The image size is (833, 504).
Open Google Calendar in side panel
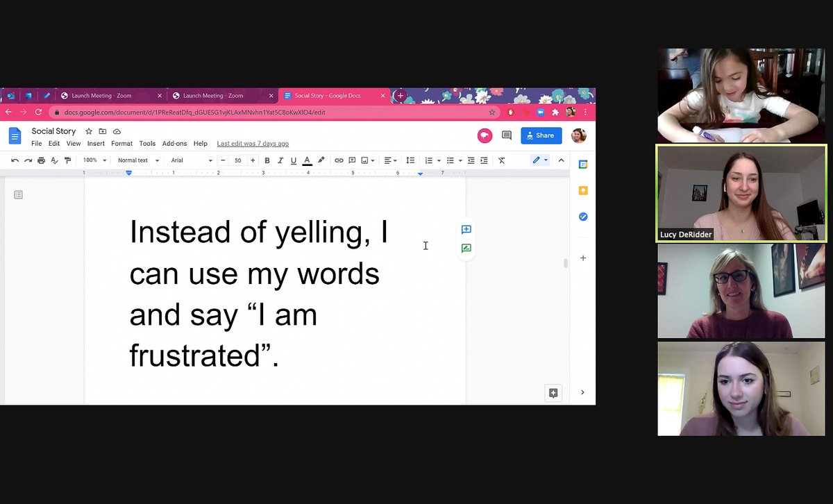(x=583, y=165)
